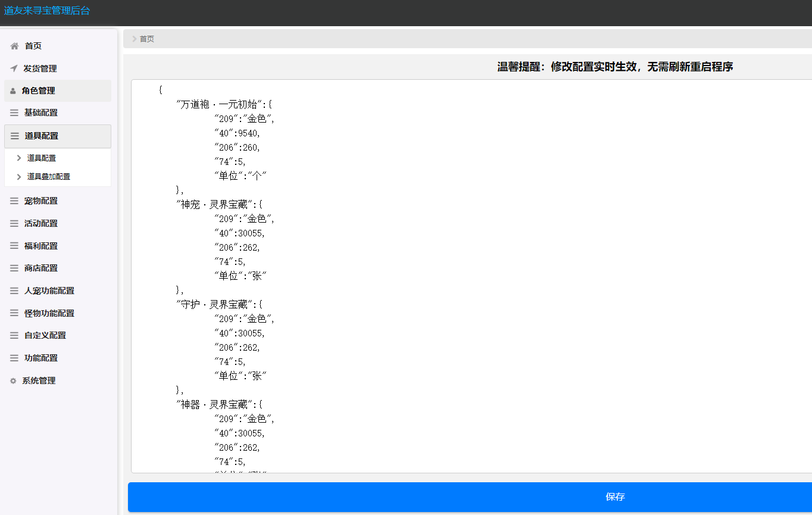Open the 道具叠加配置 submenu item

coord(48,177)
